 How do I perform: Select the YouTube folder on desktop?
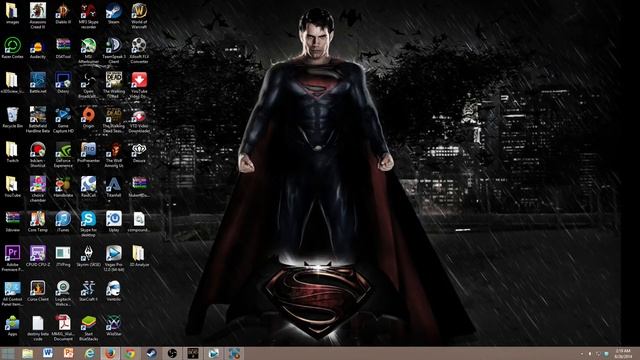pos(12,187)
